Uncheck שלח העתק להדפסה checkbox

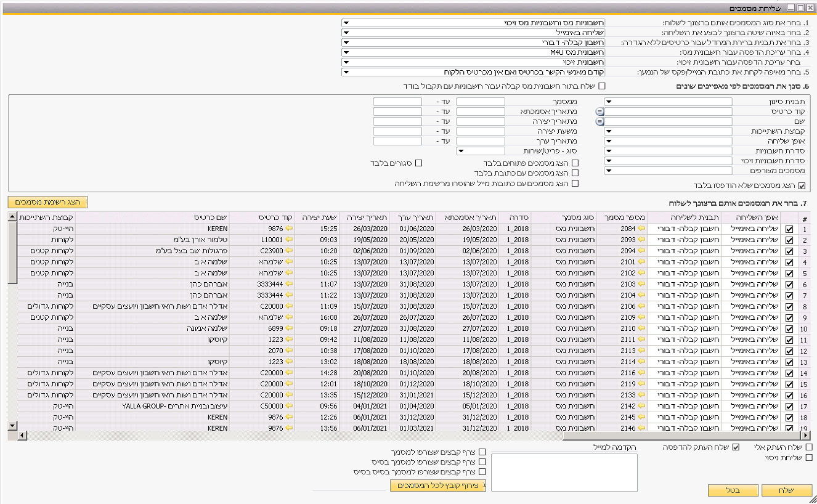735,447
